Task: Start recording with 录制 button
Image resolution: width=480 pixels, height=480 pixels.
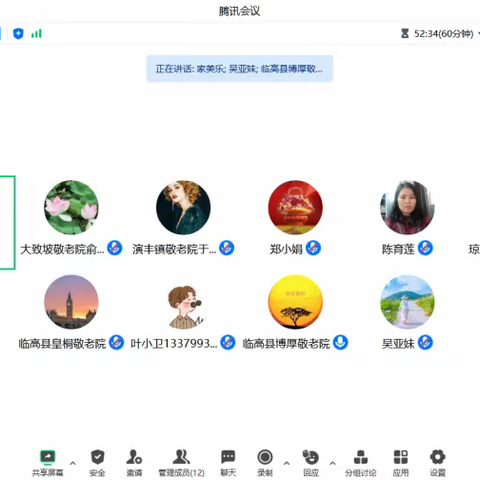Action: coord(265,462)
